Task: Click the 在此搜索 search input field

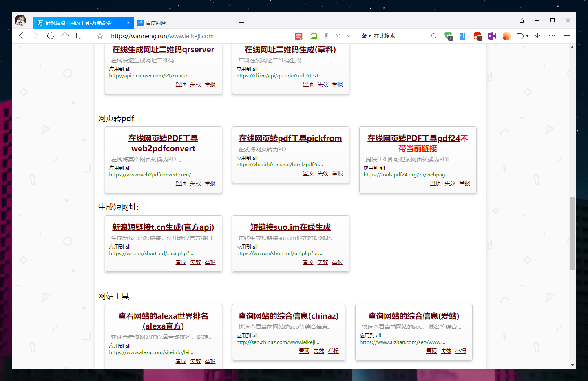Action: tap(400, 36)
